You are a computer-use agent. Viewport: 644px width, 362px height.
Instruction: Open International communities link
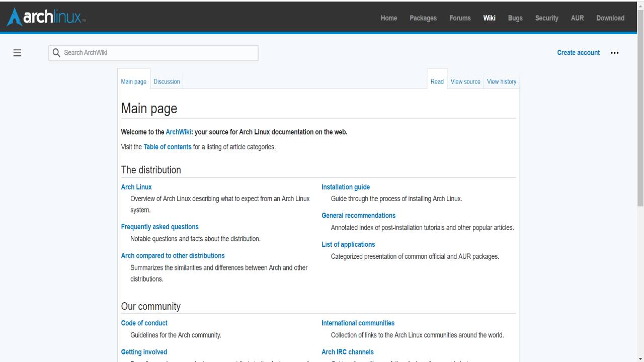click(x=358, y=323)
